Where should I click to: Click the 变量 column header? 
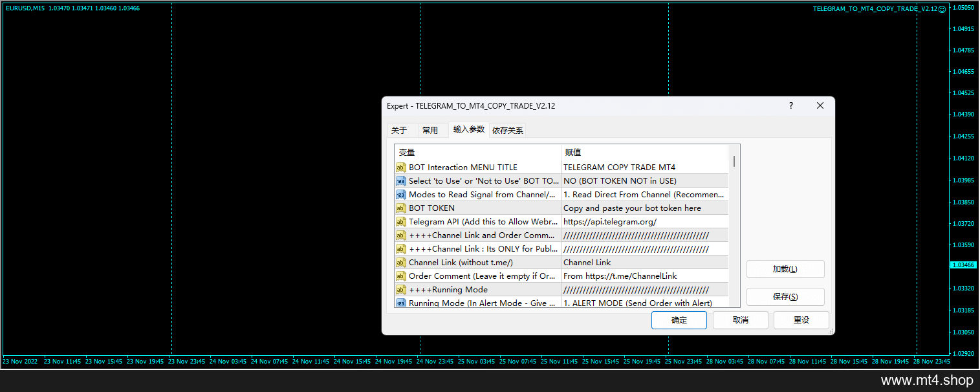(x=477, y=153)
